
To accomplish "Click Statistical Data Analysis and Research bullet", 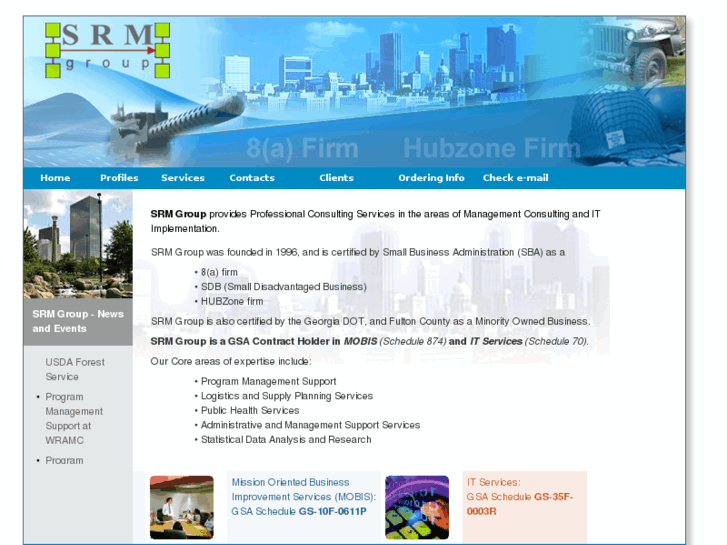I will [x=286, y=439].
